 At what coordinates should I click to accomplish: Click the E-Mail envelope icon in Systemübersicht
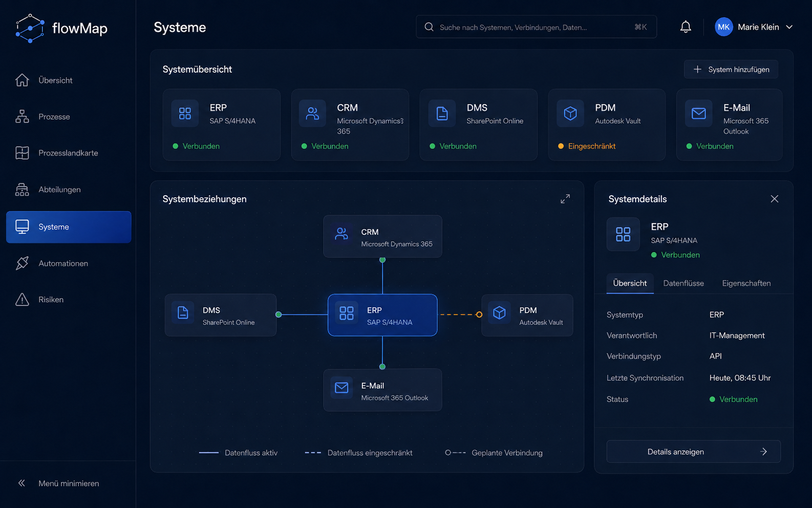click(x=699, y=113)
